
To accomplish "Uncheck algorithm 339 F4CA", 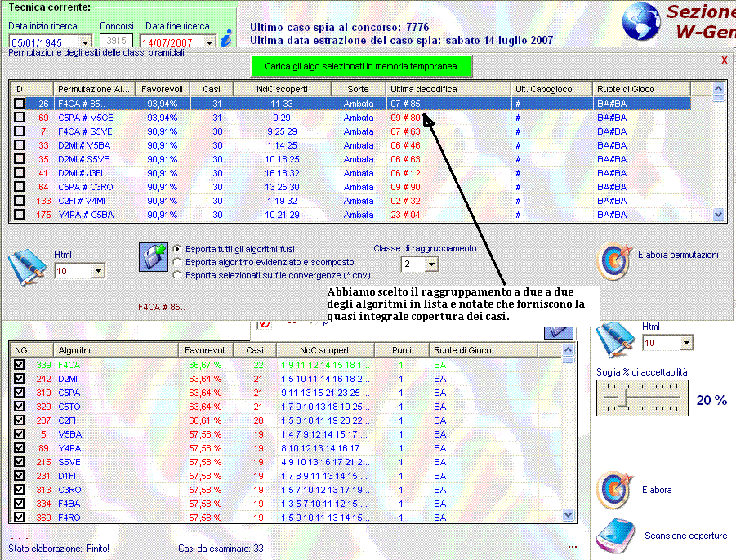I will tap(20, 364).
